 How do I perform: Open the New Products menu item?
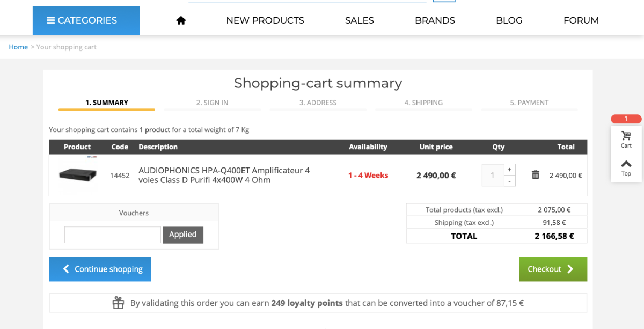point(265,20)
